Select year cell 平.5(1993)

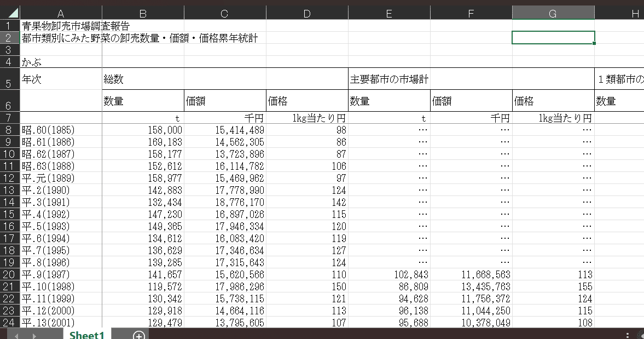tap(61, 226)
